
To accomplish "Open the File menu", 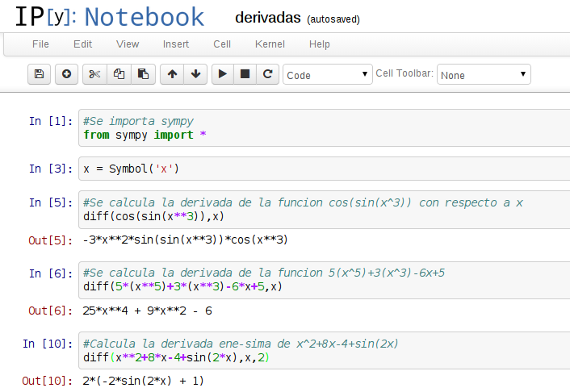I will pos(40,44).
